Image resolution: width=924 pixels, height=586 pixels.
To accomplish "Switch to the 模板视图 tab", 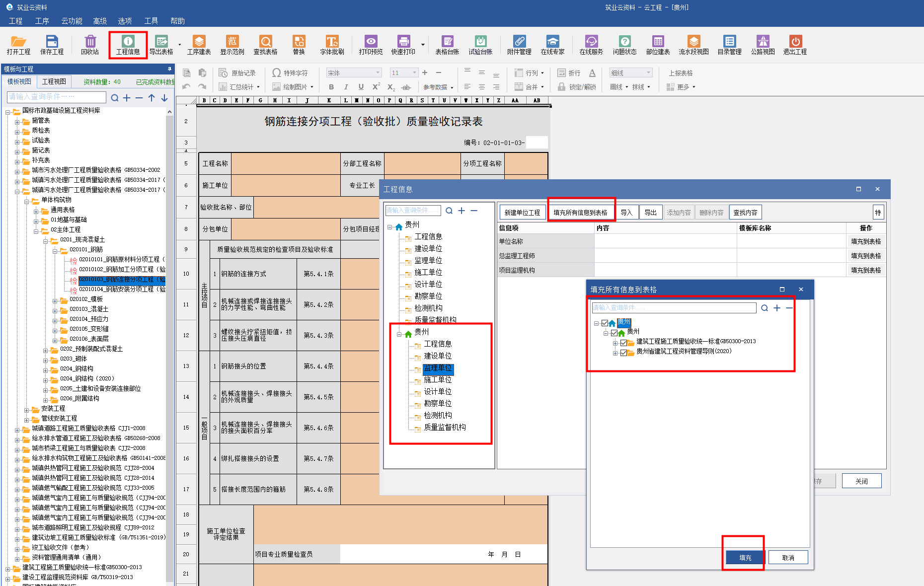I will 19,81.
